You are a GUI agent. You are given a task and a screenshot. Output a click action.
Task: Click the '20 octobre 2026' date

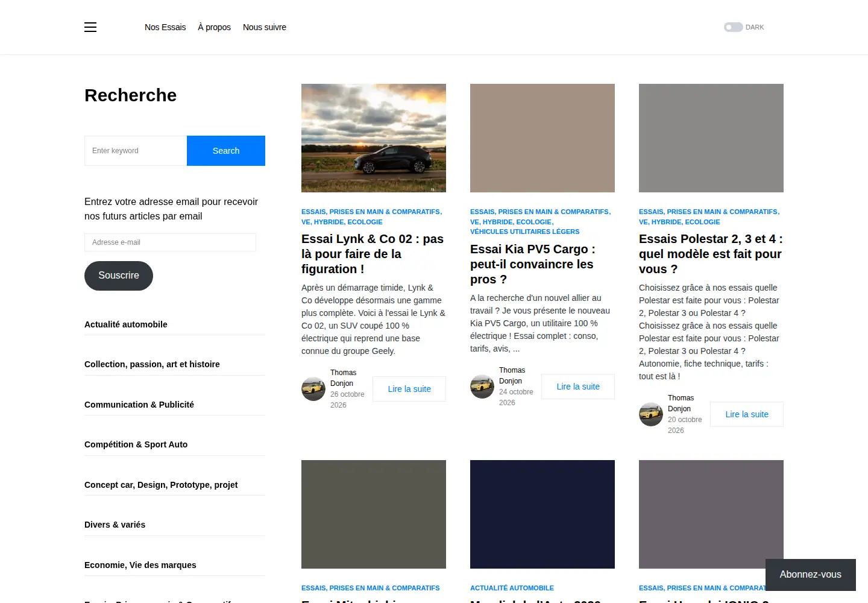pos(685,425)
